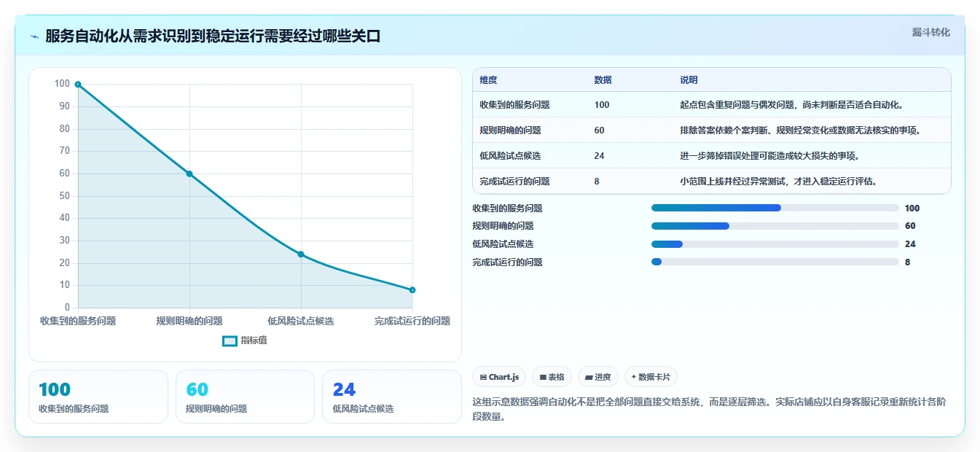Select the 表格 chip label
Screen dimensions: 980x452
click(556, 377)
